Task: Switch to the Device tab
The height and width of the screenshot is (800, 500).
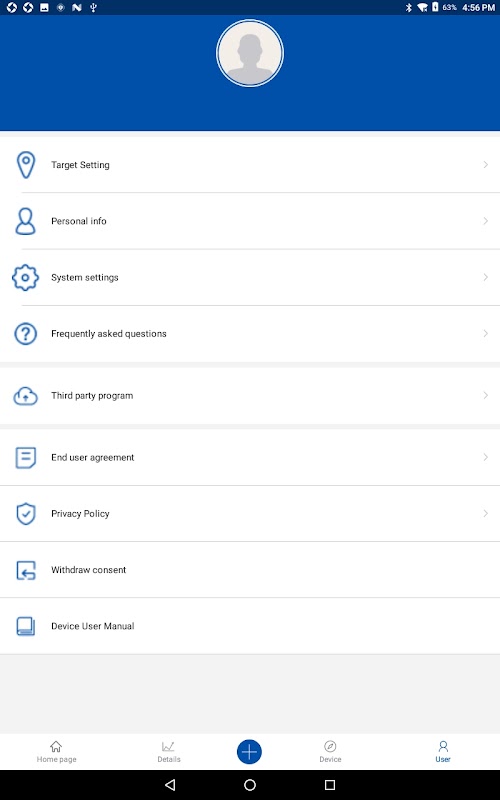Action: coord(330,752)
